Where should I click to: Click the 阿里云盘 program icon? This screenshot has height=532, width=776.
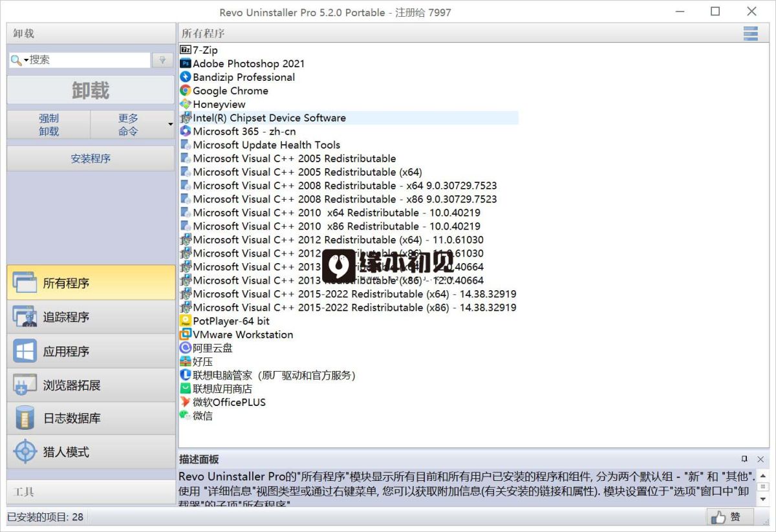click(x=186, y=348)
